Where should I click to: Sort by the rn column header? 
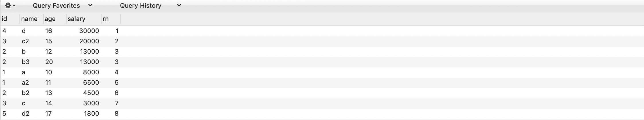pyautogui.click(x=111, y=19)
